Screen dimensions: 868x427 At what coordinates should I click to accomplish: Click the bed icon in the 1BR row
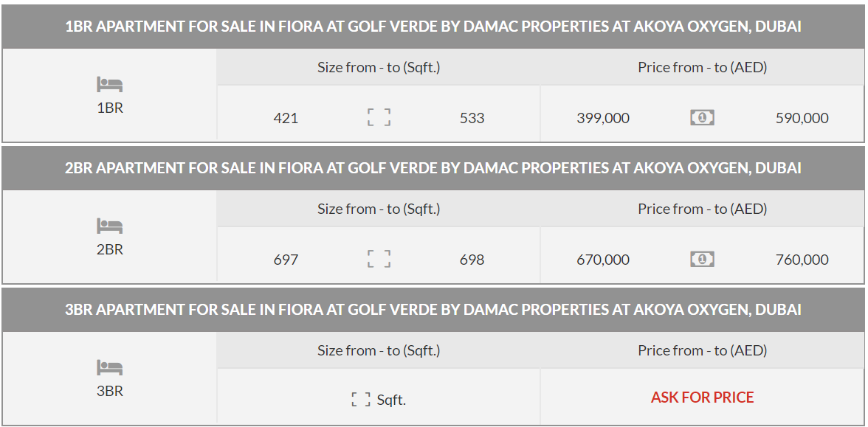coord(109,85)
